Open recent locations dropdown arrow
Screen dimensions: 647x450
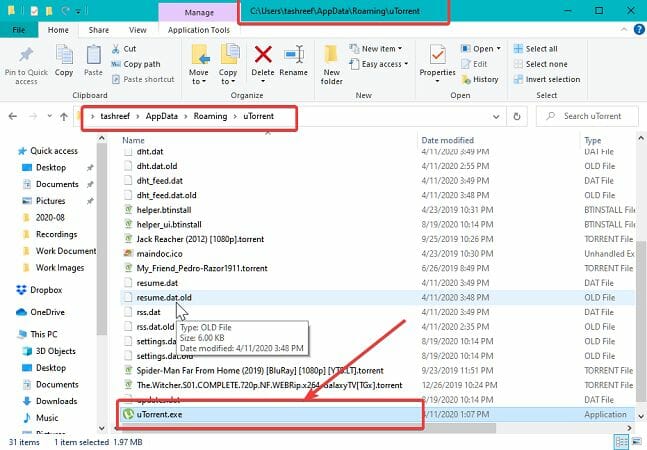coord(50,116)
